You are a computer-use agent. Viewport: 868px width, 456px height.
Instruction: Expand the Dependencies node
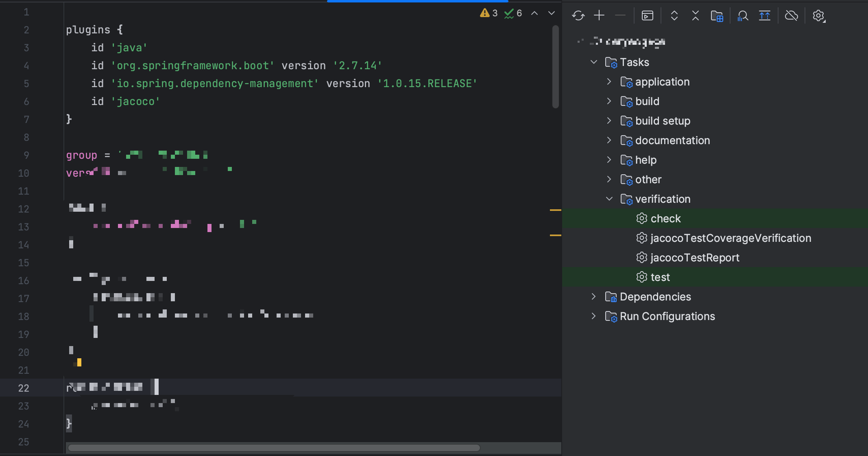(x=593, y=296)
